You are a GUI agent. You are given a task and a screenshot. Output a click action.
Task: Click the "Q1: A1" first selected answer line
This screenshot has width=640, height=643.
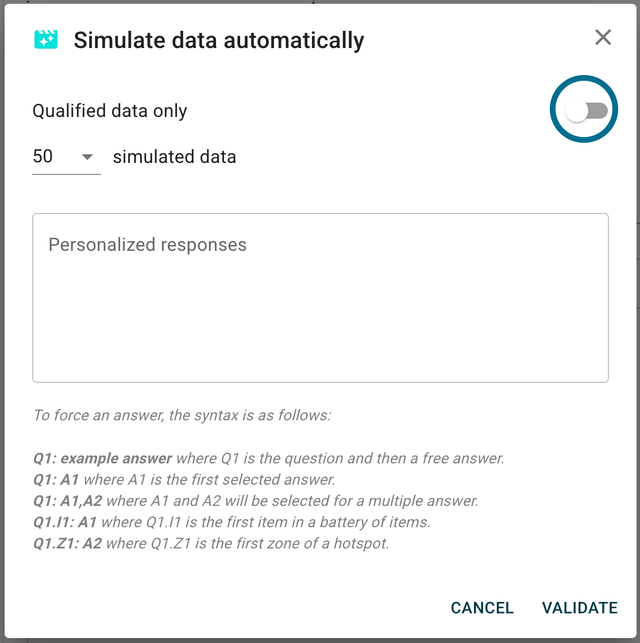pyautogui.click(x=197, y=480)
